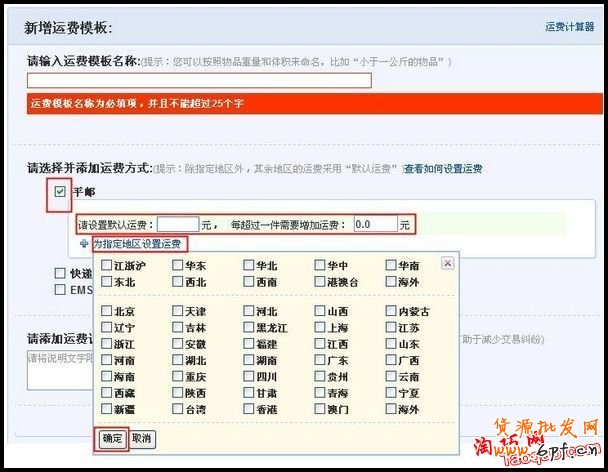
Task: Check the 北京 region checkbox
Action: click(x=106, y=312)
